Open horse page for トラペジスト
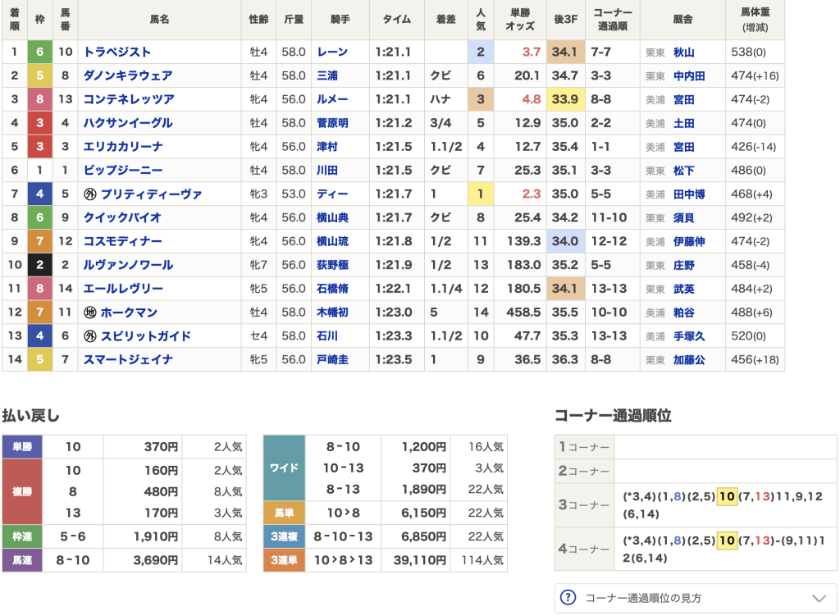The width and height of the screenshot is (840, 616). [116, 52]
